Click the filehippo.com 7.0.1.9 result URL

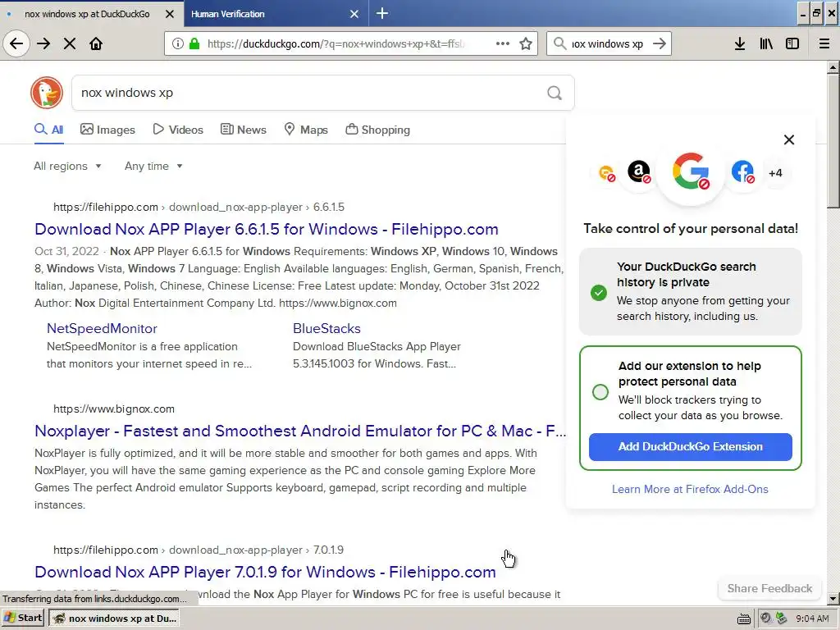[x=199, y=550]
